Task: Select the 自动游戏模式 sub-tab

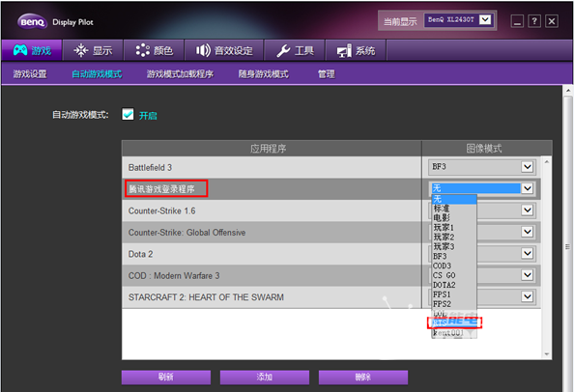Action: point(97,74)
